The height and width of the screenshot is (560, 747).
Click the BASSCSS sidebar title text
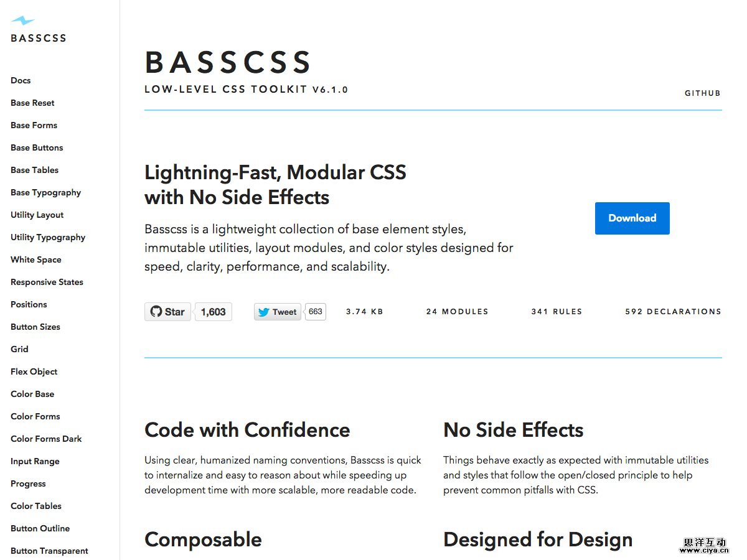(38, 38)
